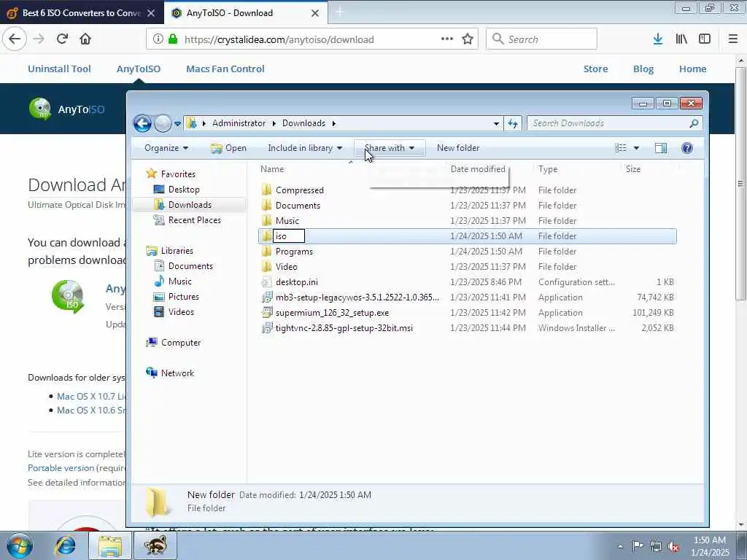Open Firefox page actions three-dots menu

pyautogui.click(x=447, y=39)
